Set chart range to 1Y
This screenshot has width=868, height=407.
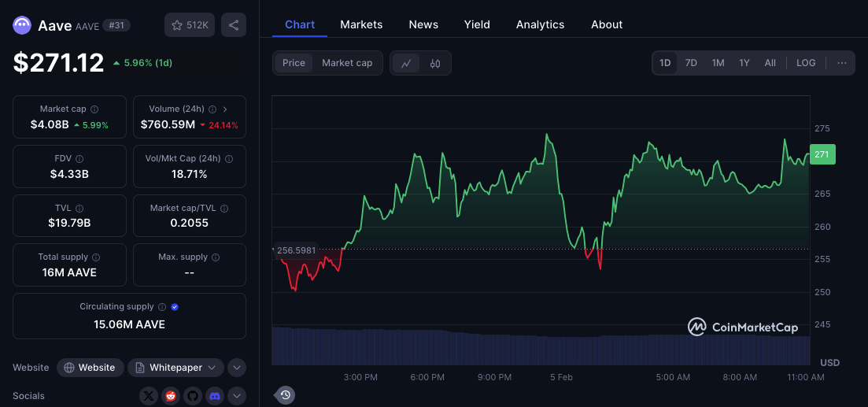[x=744, y=63]
